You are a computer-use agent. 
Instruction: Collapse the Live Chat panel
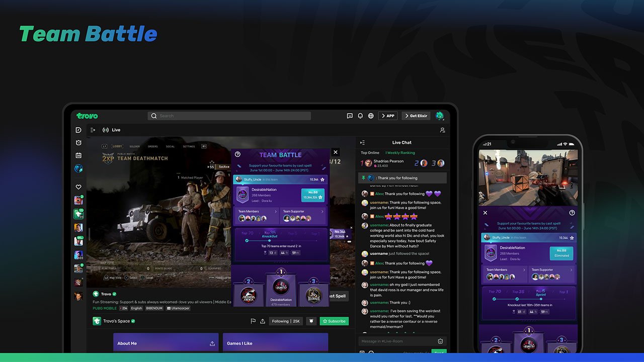[x=363, y=143]
